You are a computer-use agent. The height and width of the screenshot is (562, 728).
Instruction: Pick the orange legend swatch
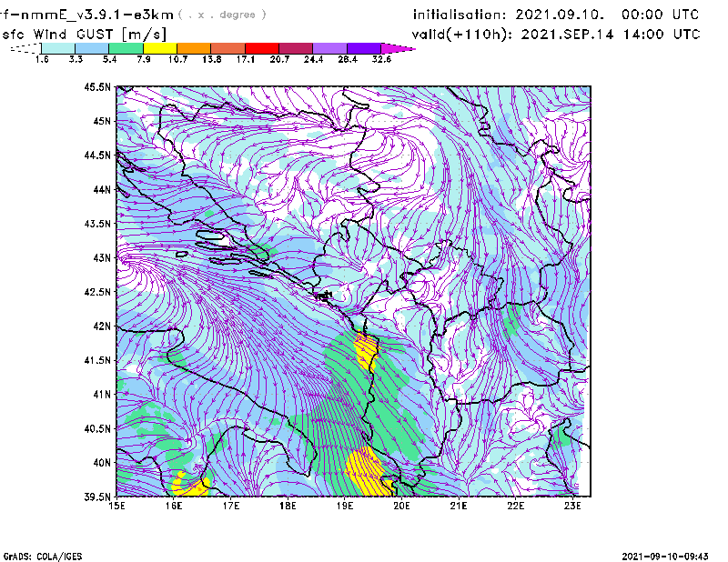click(194, 48)
